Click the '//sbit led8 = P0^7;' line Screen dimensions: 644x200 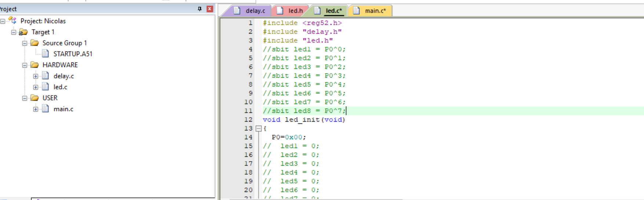coord(304,111)
